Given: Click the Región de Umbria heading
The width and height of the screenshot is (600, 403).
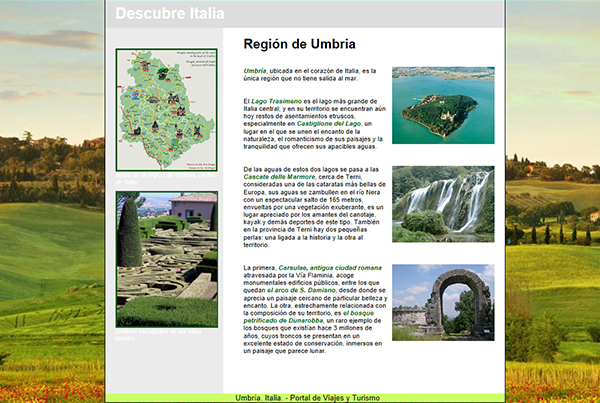Looking at the screenshot, I should click(x=299, y=44).
